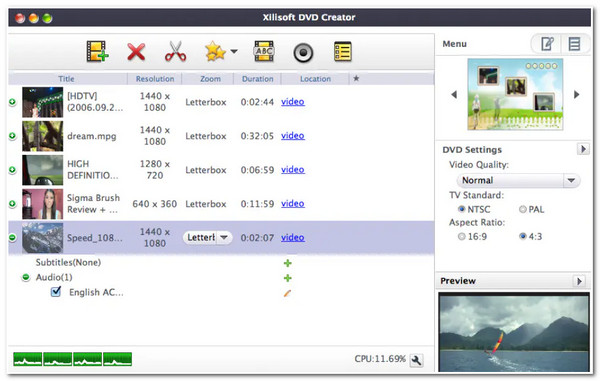This screenshot has width=600, height=381.
Task: Click the ABC subtitle film icon
Action: click(x=264, y=51)
